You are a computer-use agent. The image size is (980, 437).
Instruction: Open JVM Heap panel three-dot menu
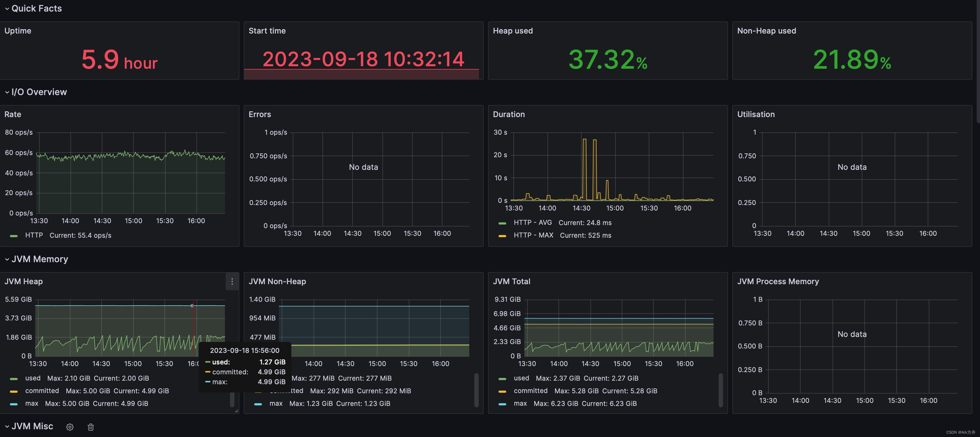coord(232,282)
